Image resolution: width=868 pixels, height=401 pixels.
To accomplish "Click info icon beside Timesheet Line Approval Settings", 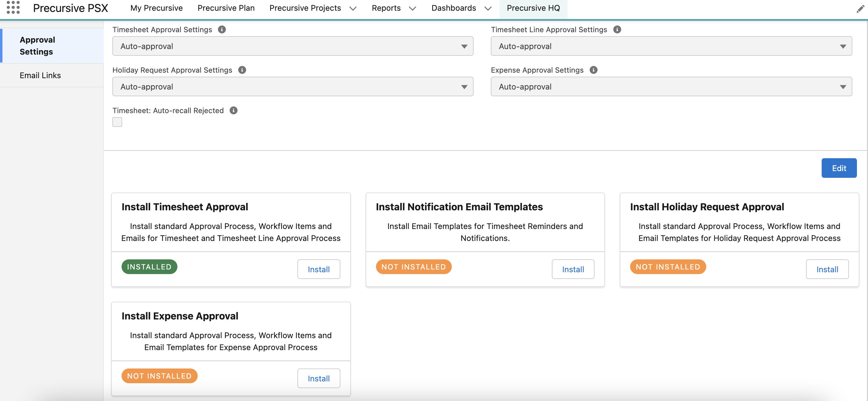I will pos(617,29).
